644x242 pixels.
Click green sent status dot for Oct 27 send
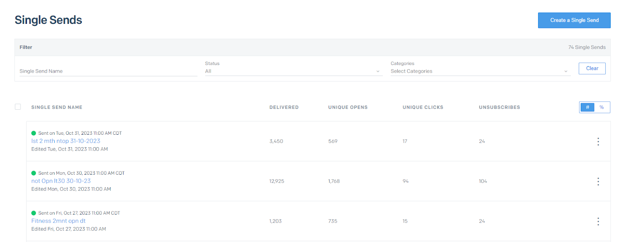pos(34,213)
